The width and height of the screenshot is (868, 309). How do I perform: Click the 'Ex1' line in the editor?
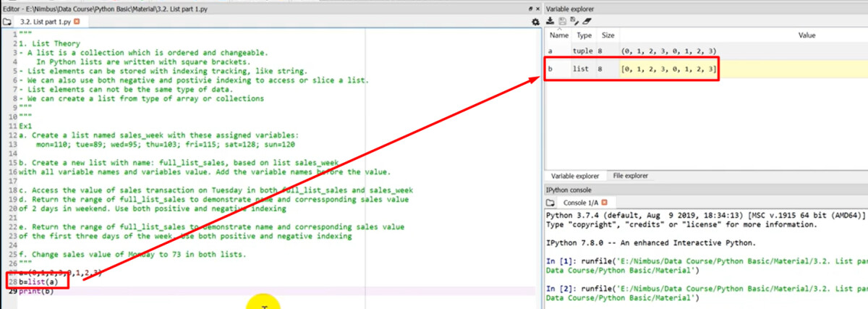click(x=26, y=126)
